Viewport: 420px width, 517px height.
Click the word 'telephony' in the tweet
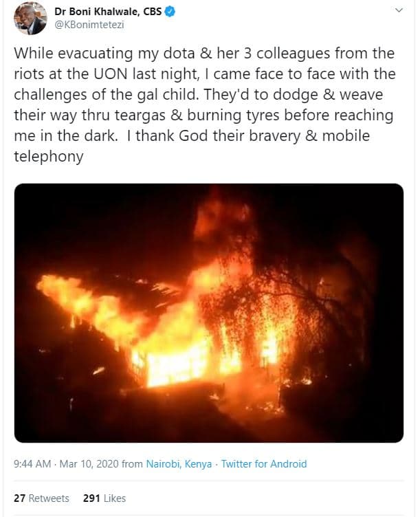coord(49,157)
